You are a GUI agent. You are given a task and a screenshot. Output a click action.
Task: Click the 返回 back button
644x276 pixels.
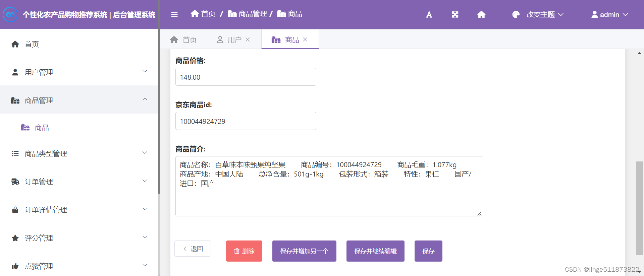(193, 249)
